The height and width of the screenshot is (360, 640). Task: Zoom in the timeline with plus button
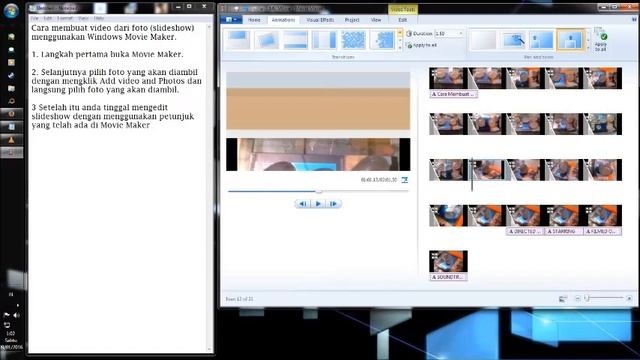click(629, 299)
